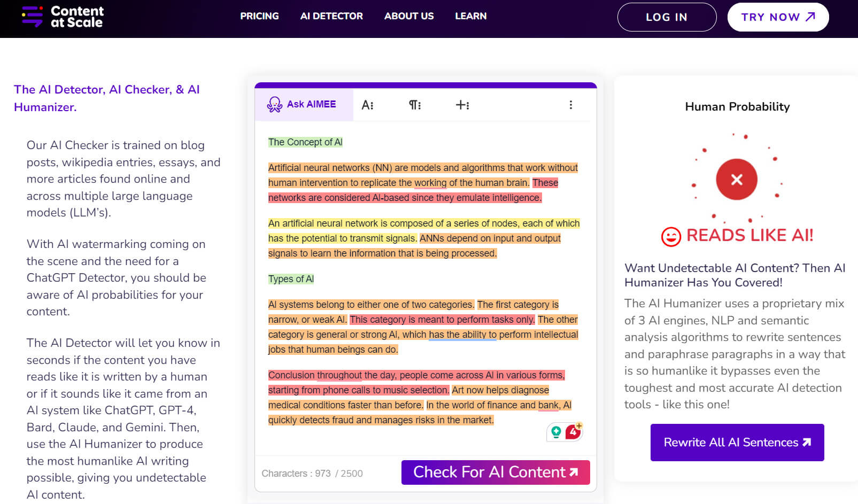The height and width of the screenshot is (504, 858).
Task: Open the three-dot more options menu
Action: [570, 105]
